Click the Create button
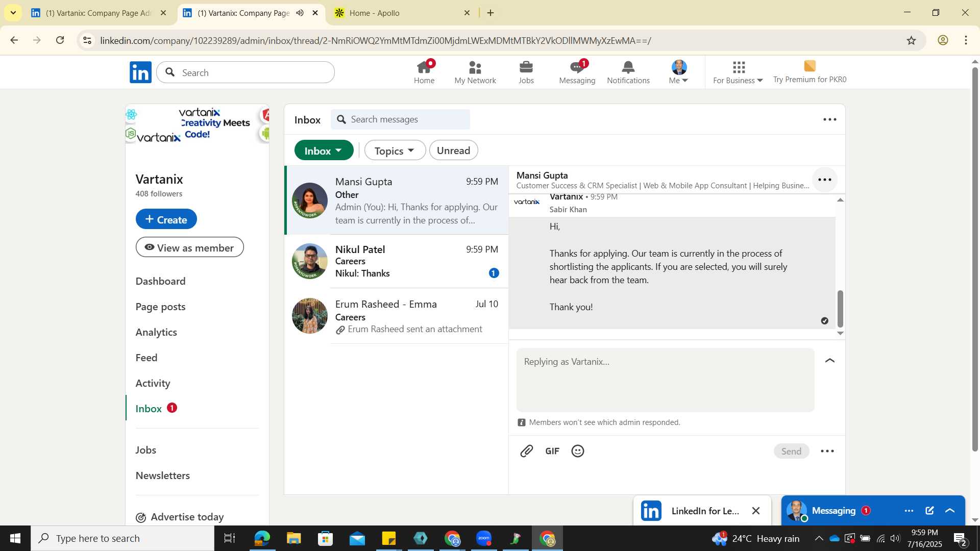The image size is (980, 551). pyautogui.click(x=166, y=219)
